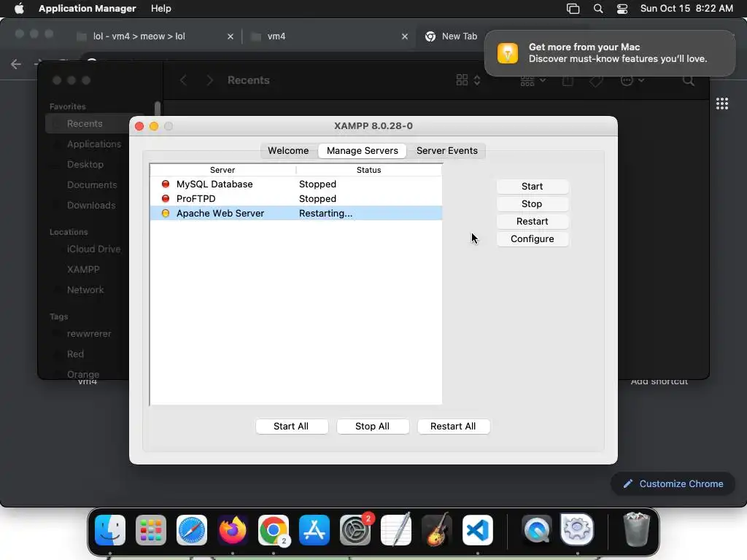Viewport: 747px width, 560px height.
Task: Click Finder's tags toolbar icon
Action: (596, 80)
